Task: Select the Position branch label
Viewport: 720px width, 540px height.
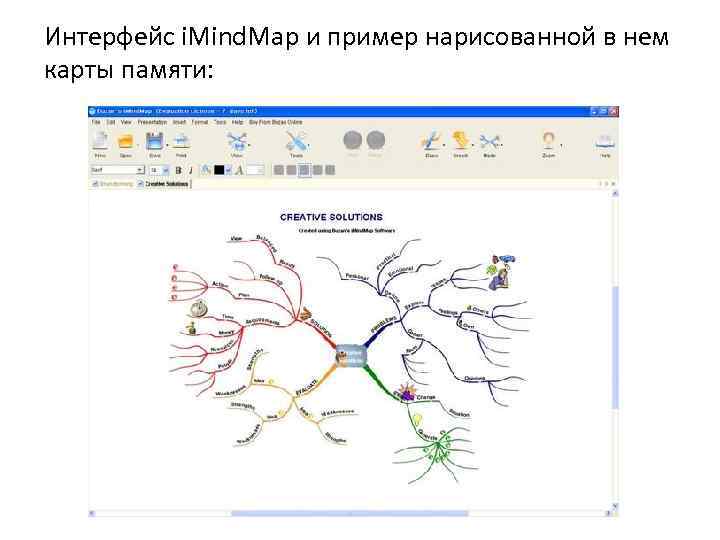Action: pyautogui.click(x=459, y=413)
